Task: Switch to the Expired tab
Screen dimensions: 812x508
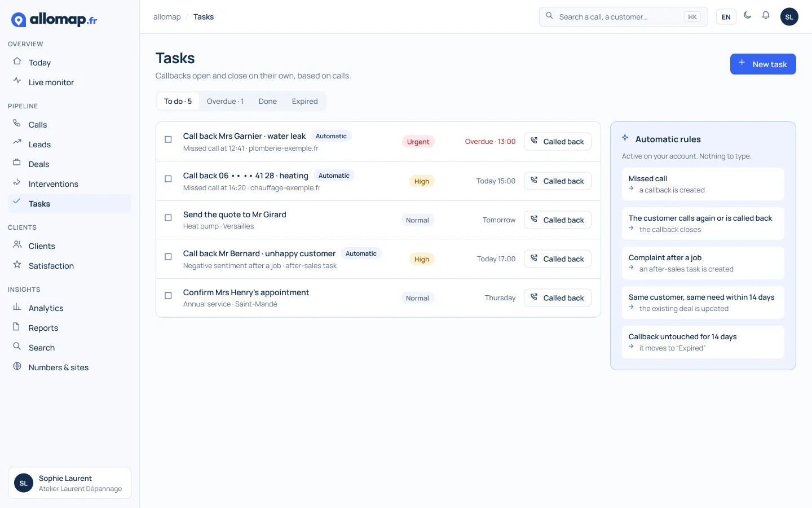Action: (305, 102)
